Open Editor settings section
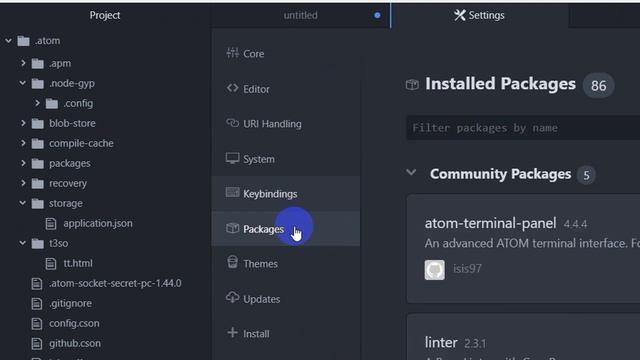This screenshot has height=360, width=640. (286, 89)
